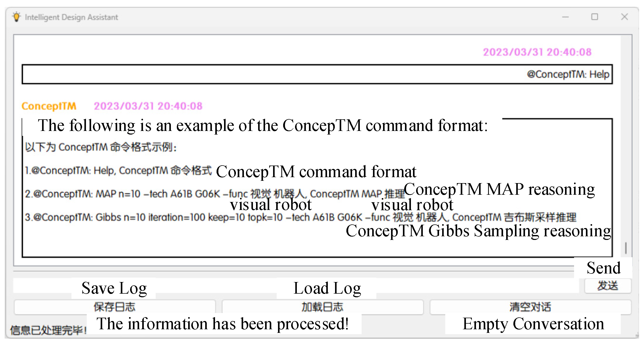The image size is (644, 344).
Task: Click the 保存日志 (Save Log) button
Action: [x=114, y=307]
